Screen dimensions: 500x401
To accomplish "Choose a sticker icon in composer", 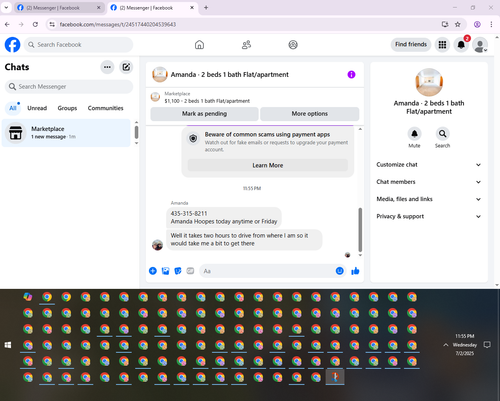I will tap(178, 271).
